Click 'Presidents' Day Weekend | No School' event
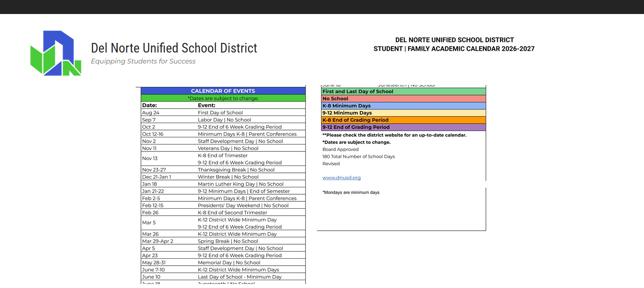 (x=243, y=206)
